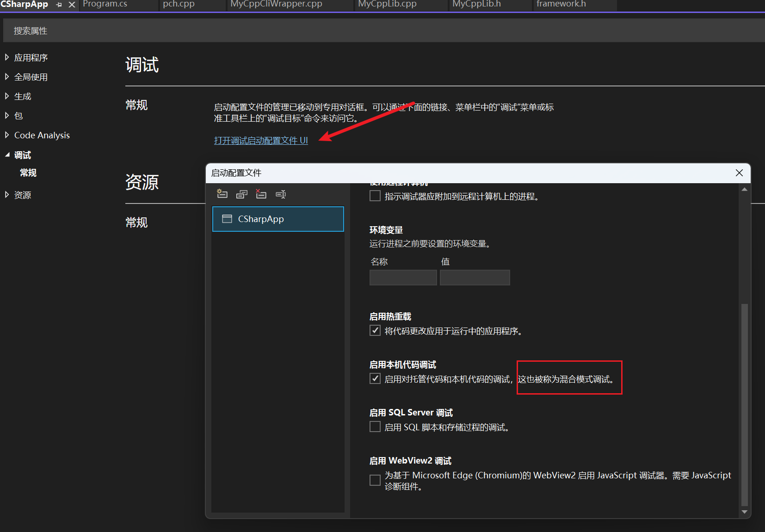Rename the selected launch profile
This screenshot has width=765, height=532.
click(280, 194)
